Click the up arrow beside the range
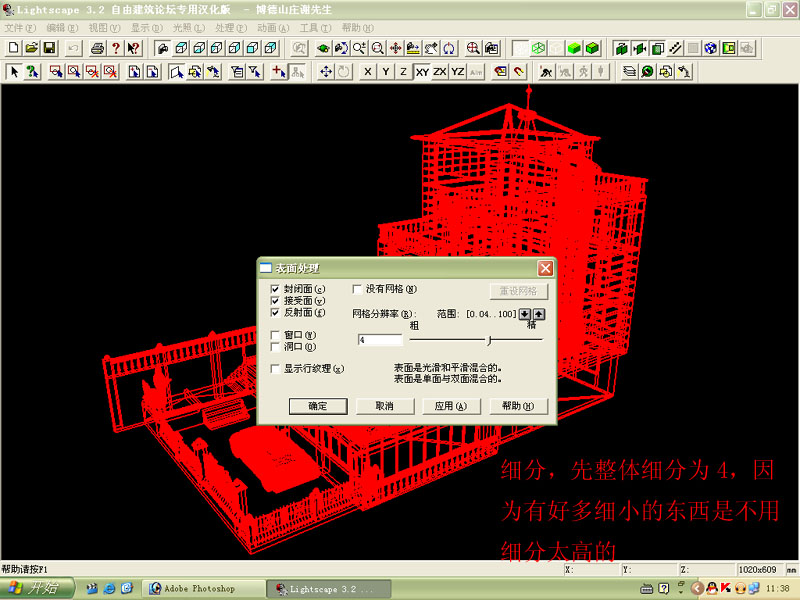 coord(539,314)
